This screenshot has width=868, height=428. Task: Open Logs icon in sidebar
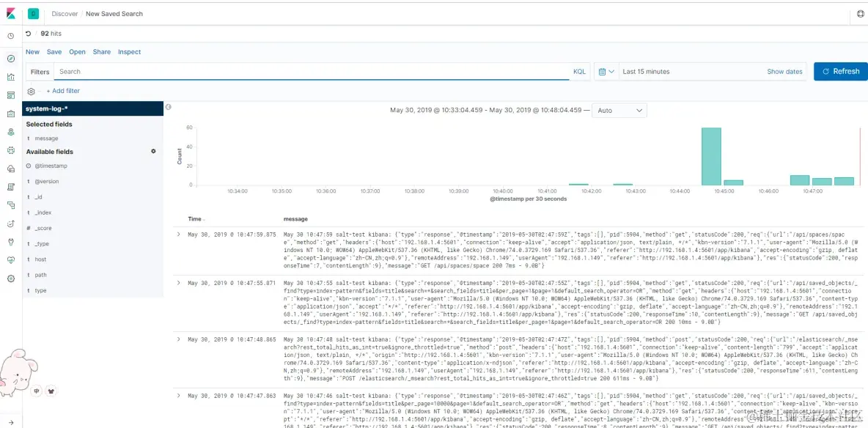10,187
